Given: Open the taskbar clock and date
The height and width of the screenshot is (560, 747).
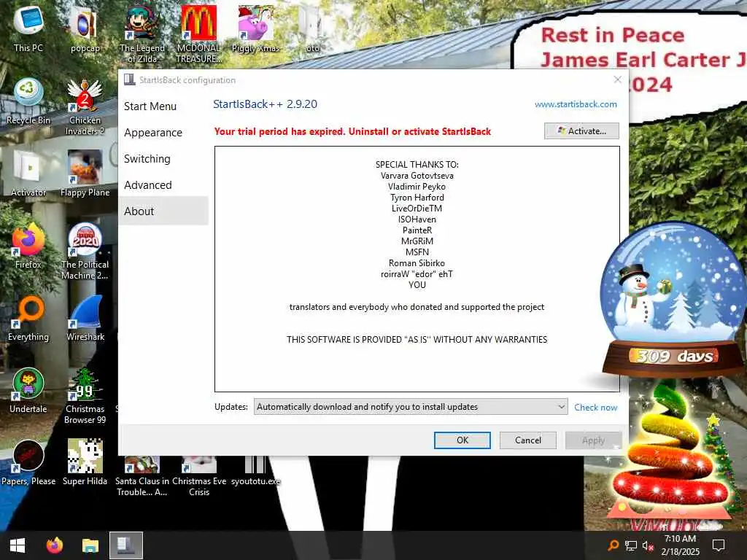Looking at the screenshot, I should (x=681, y=545).
